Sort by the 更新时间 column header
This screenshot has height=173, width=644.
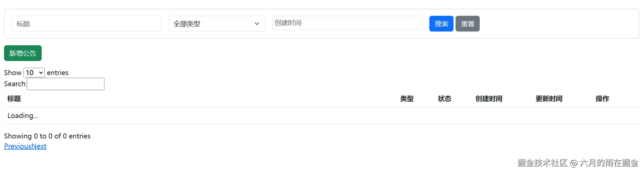(549, 99)
